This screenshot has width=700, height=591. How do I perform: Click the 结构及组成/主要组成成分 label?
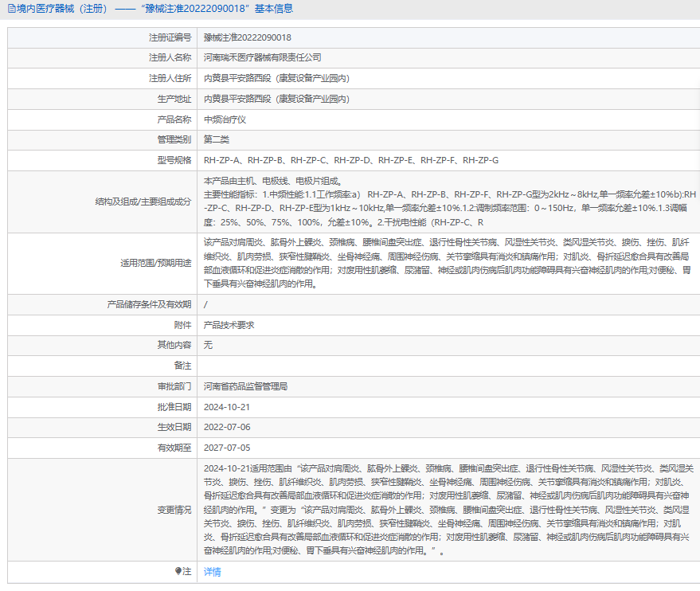point(143,202)
